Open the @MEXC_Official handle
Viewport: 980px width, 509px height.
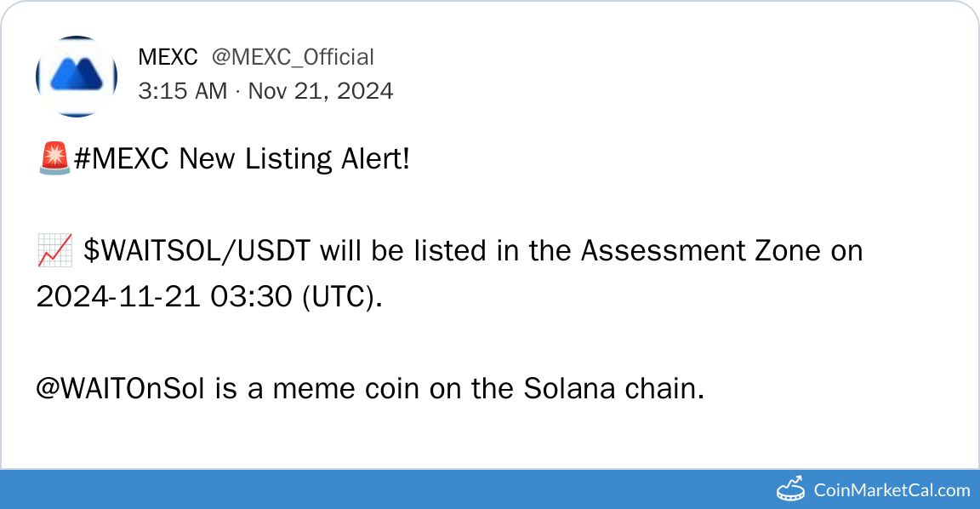coord(293,57)
